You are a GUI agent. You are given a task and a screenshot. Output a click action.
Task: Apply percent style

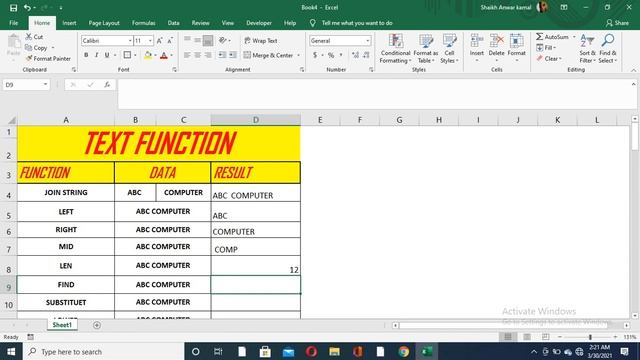point(331,55)
